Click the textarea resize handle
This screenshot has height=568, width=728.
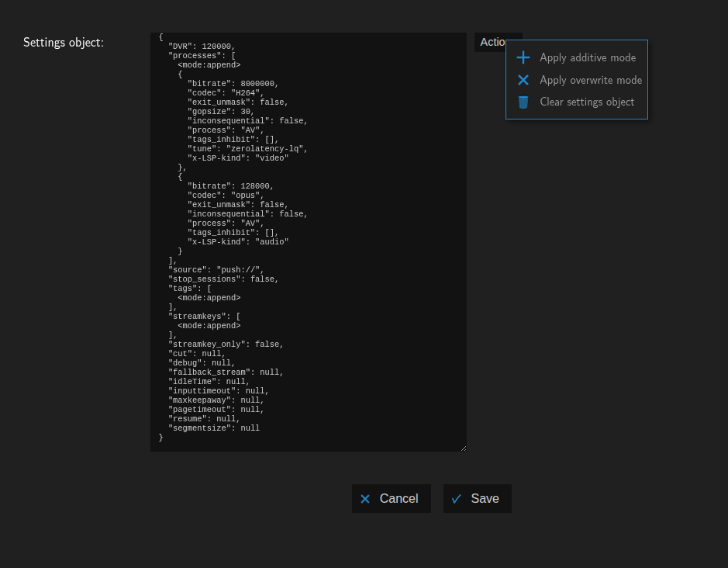[x=464, y=448]
